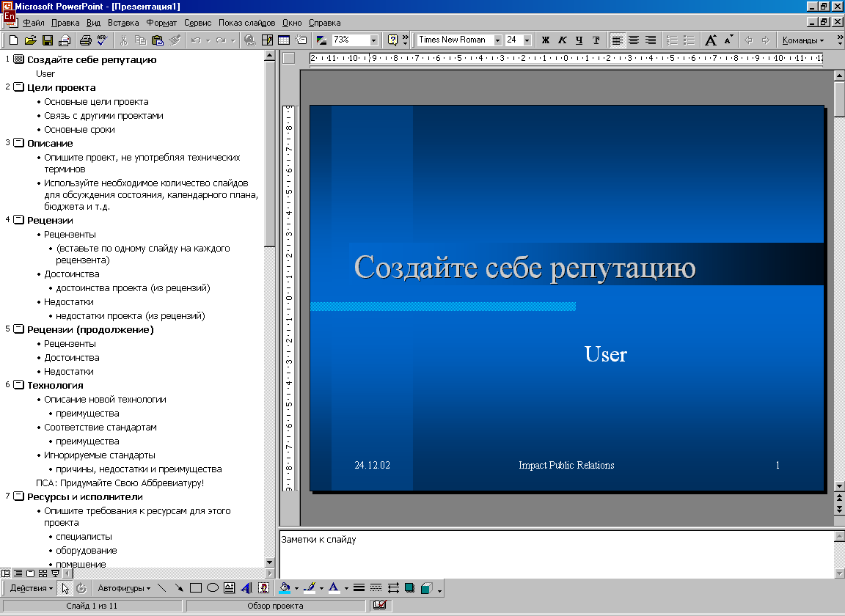Screen dimensions: 845x616
Task: Open the Команды dropdown
Action: pyautogui.click(x=803, y=40)
